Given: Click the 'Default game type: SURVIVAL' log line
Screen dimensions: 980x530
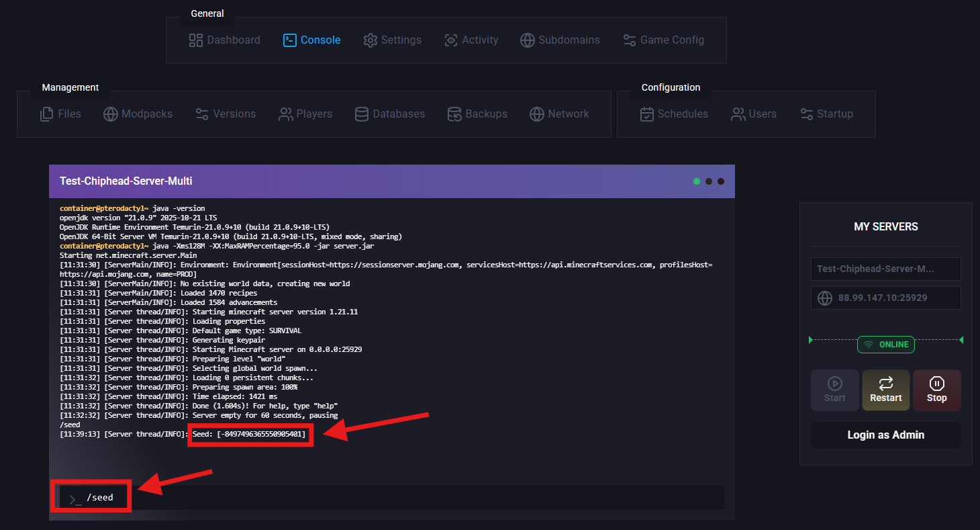Looking at the screenshot, I should point(181,331).
